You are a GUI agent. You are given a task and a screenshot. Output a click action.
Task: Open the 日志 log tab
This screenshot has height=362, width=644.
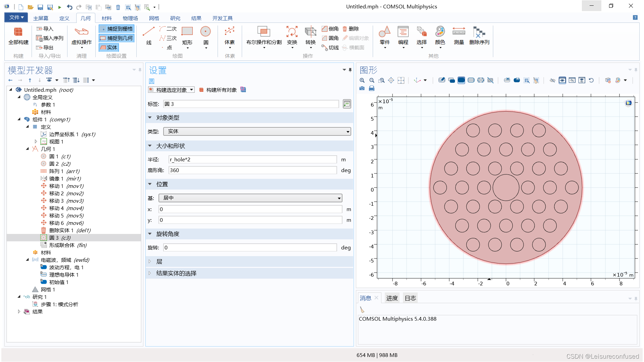point(410,298)
